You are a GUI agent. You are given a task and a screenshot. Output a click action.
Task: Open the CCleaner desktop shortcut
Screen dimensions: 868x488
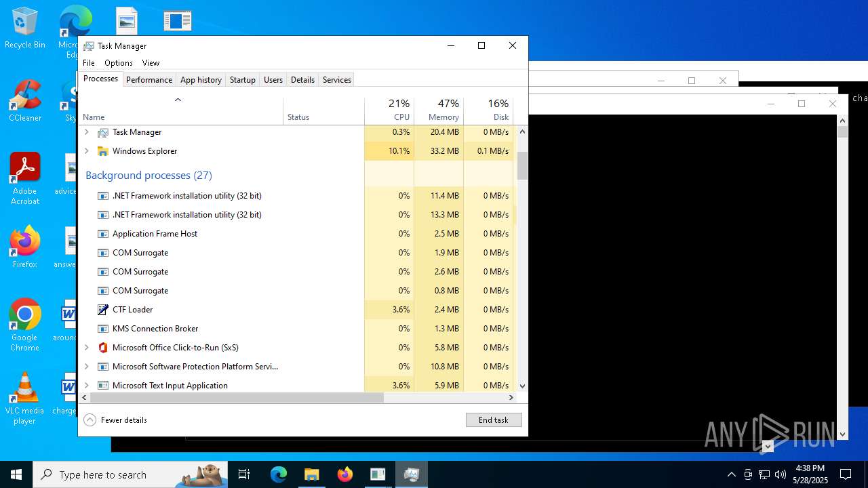tap(25, 101)
